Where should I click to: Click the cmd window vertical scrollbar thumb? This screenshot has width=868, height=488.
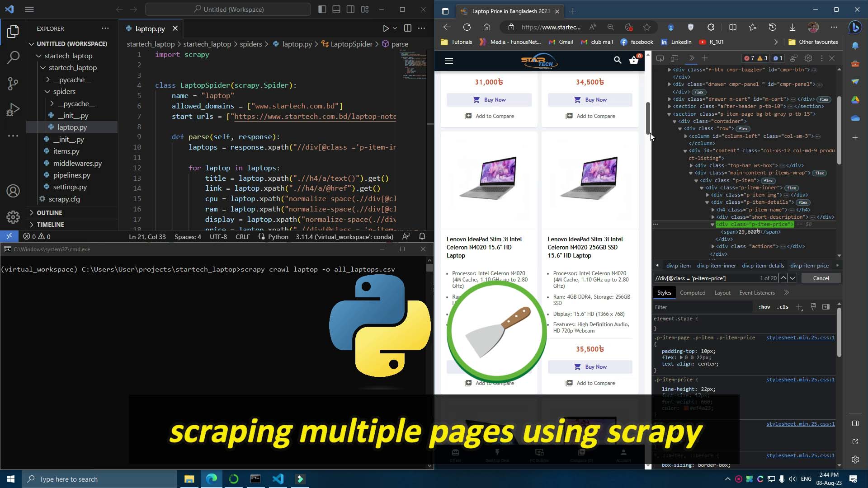pyautogui.click(x=429, y=267)
